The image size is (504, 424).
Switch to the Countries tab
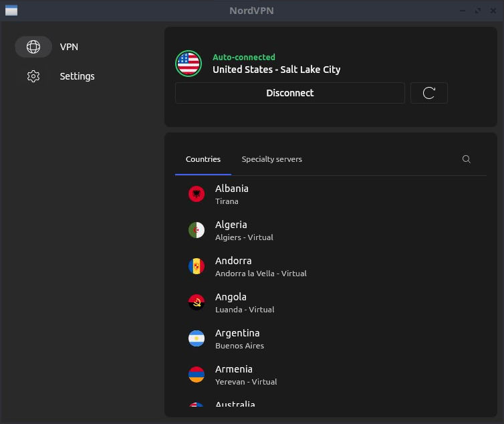203,159
